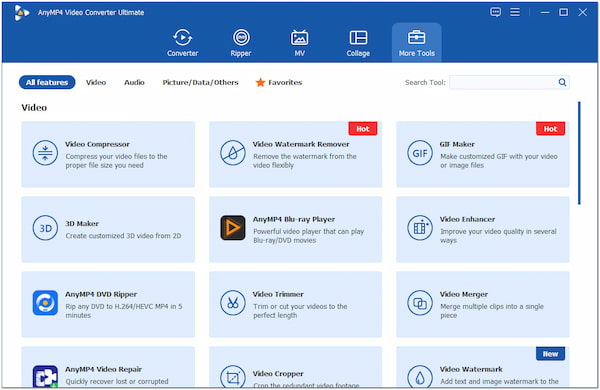This screenshot has width=600, height=390.
Task: Click 'Create customized 3D video from 2D' text
Action: 123,236
